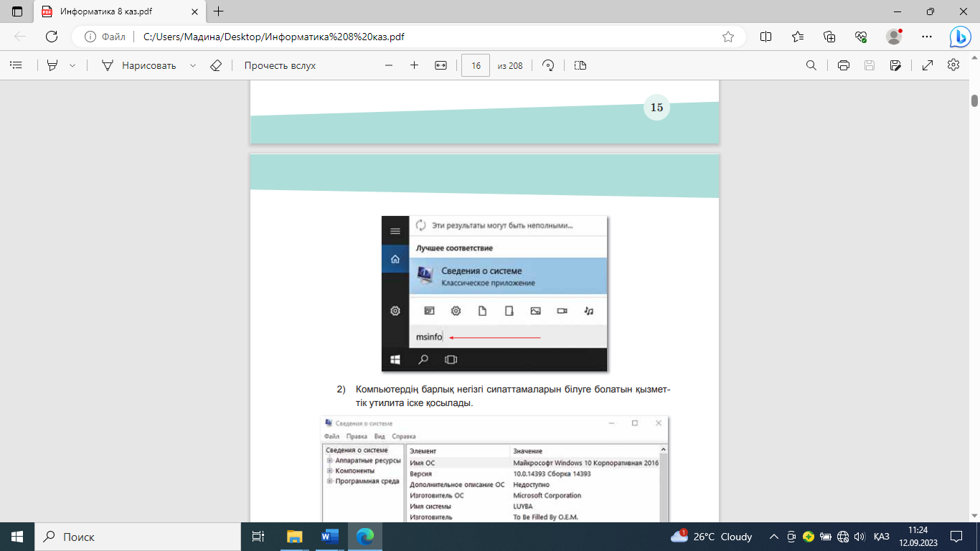This screenshot has height=551, width=980.
Task: Open battery status in the tray
Action: coord(826,537)
